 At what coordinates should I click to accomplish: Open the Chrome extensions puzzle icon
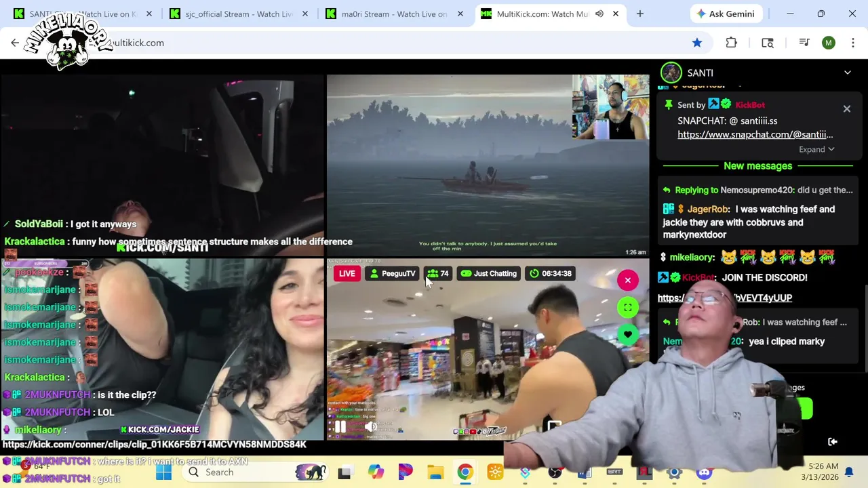tap(731, 43)
